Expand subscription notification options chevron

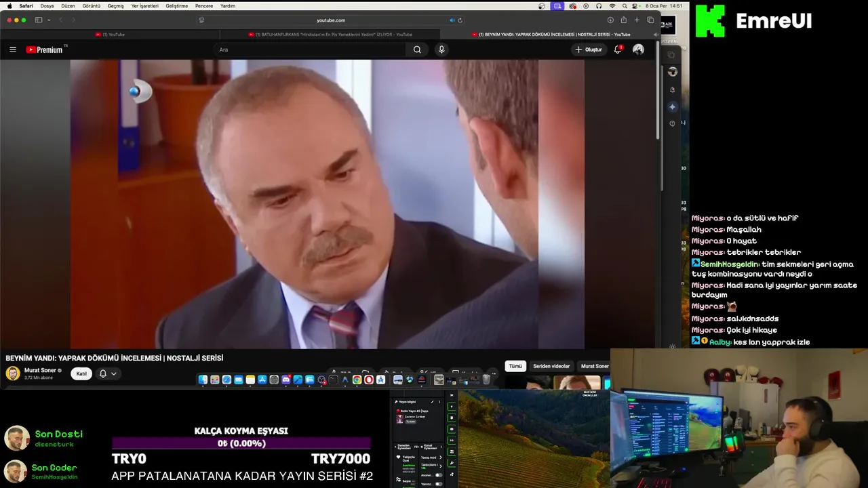114,373
